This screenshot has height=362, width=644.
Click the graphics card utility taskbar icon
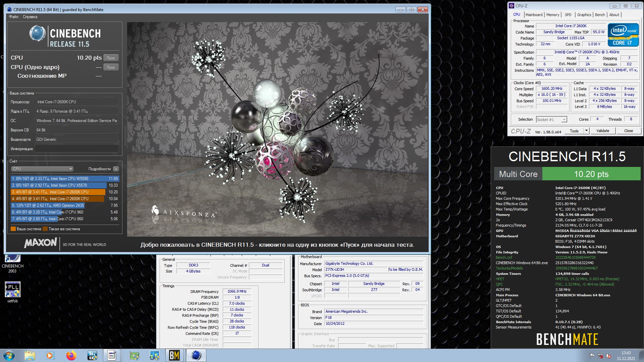tap(134, 355)
